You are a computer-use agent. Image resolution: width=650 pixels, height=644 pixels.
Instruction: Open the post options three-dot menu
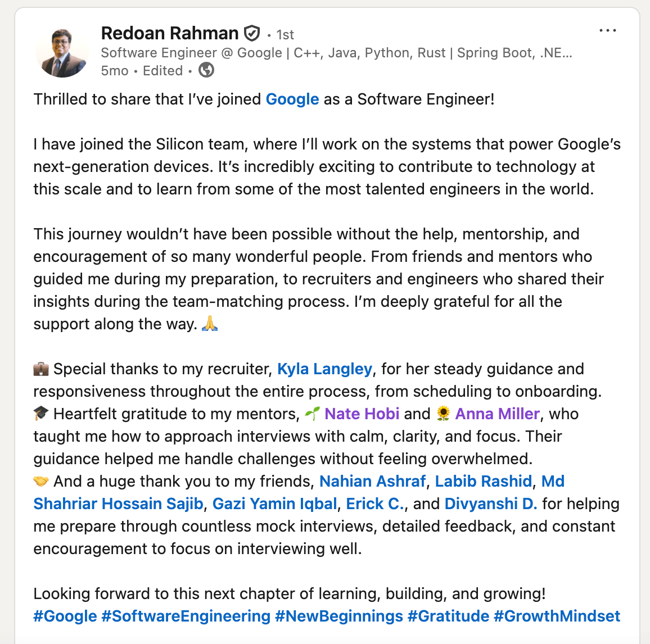click(x=608, y=31)
